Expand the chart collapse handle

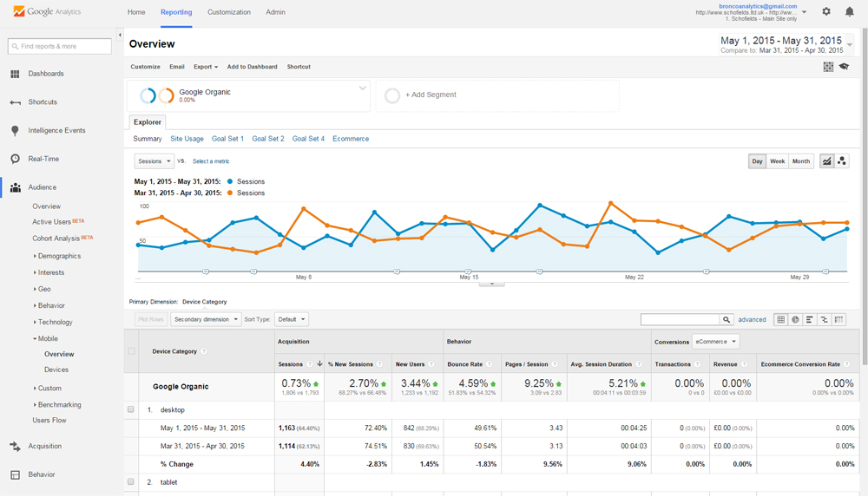(x=491, y=284)
